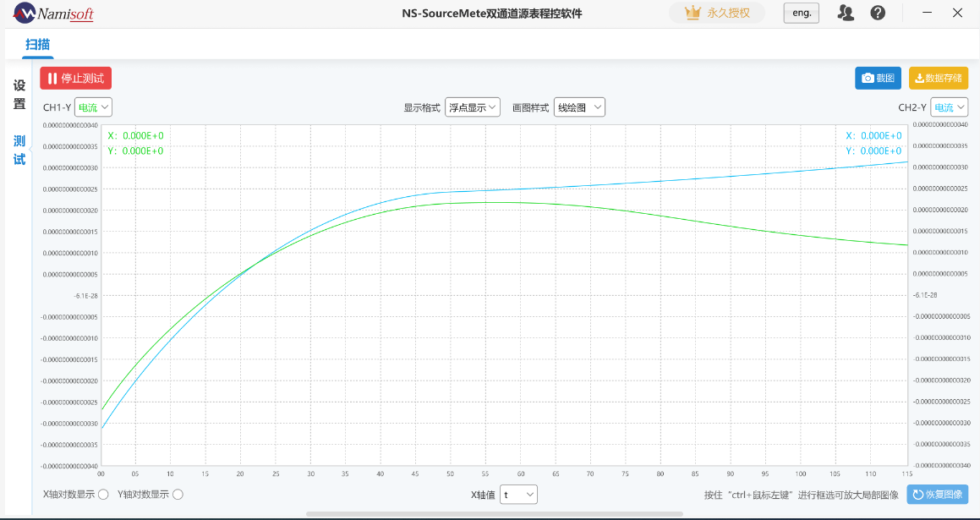The image size is (980, 520).
Task: Open the CH1-Y 电流 dropdown
Action: pos(91,107)
